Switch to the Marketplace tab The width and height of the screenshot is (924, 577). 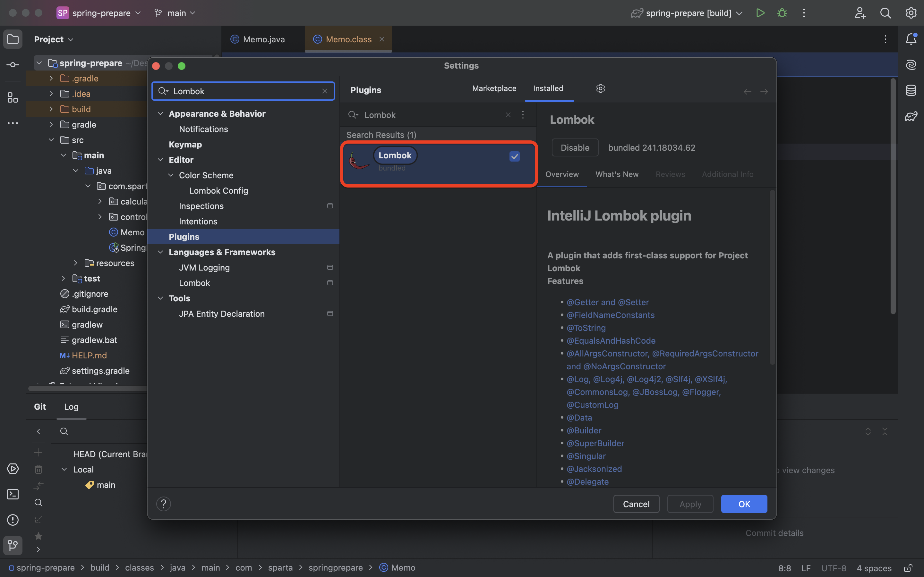point(494,88)
